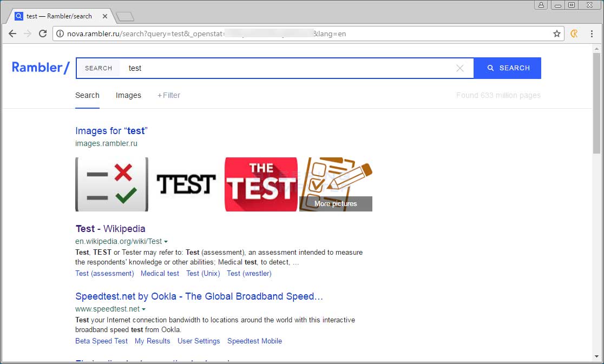Open the Test (Unix) sublink
604x364 pixels.
(x=203, y=274)
